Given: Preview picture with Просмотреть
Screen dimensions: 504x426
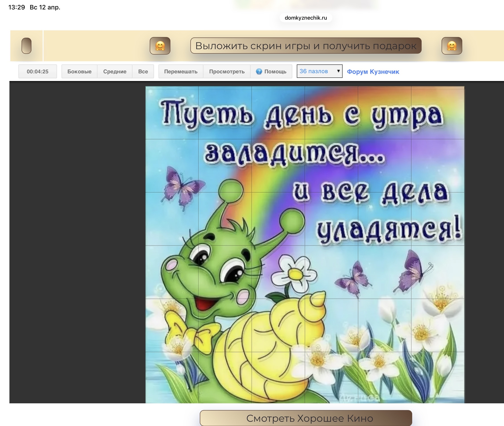Looking at the screenshot, I should 227,71.
